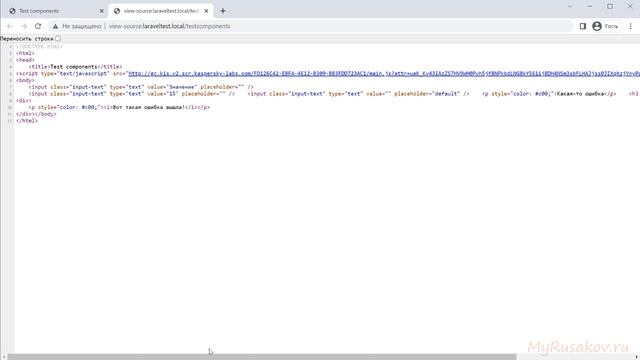Open the guest profile avatar
This screenshot has width=640, height=360.
pos(597,26)
